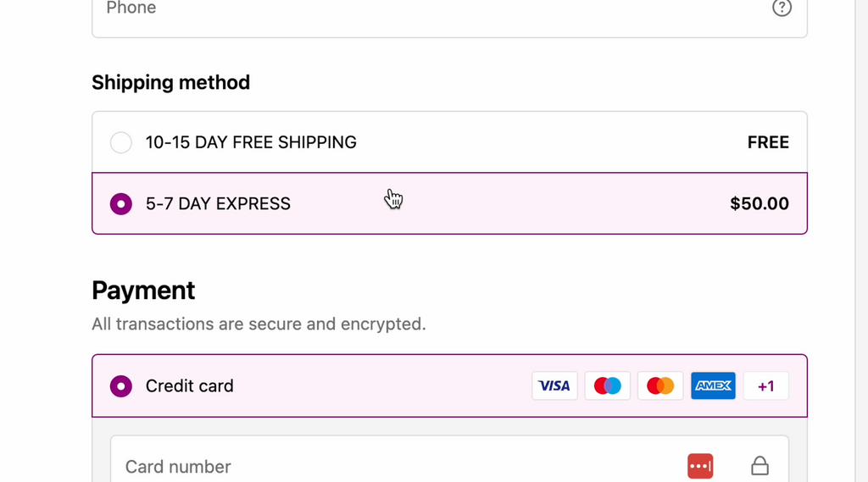Image resolution: width=868 pixels, height=482 pixels.
Task: Click the Shipping method section heading
Action: point(170,82)
